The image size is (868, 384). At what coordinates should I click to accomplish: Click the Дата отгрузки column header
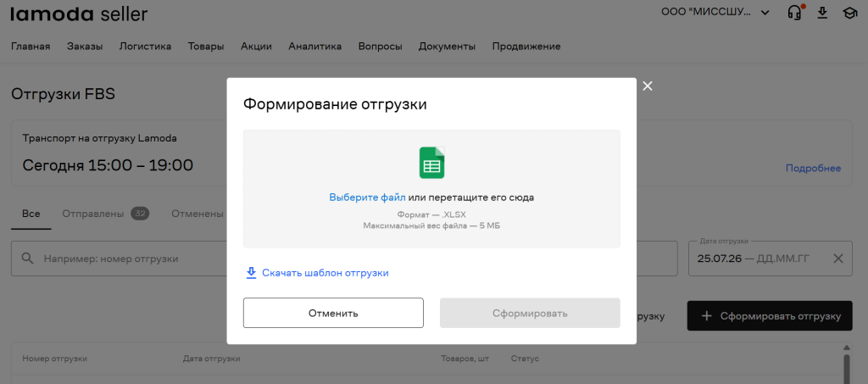click(211, 359)
